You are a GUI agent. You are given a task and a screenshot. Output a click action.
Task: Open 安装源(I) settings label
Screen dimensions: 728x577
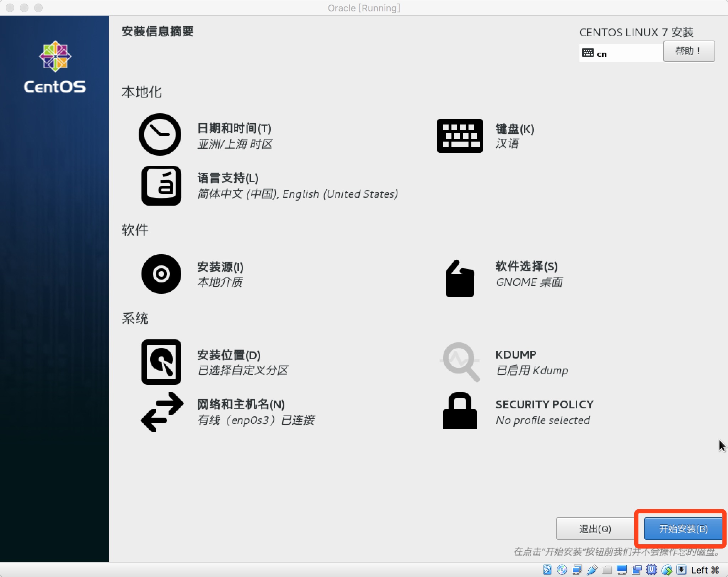[x=220, y=266]
